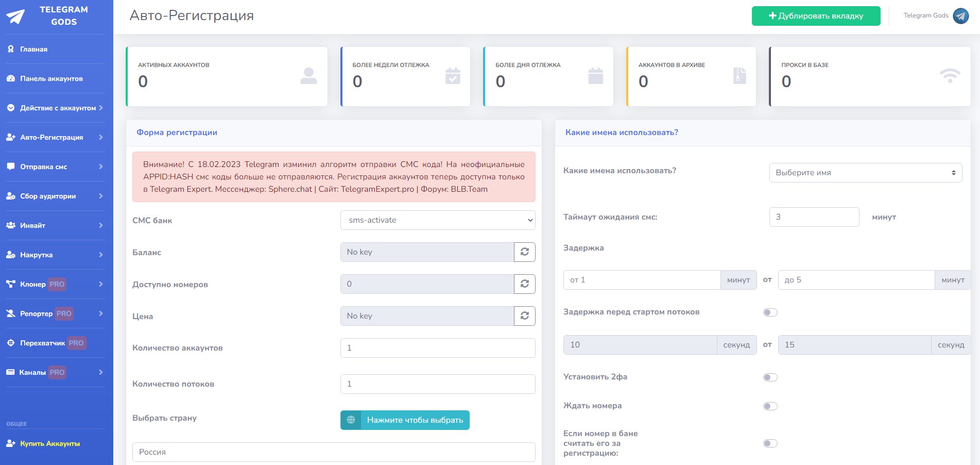Enable Задержка перед стартом потоков toggle
The height and width of the screenshot is (465, 980).
(x=770, y=312)
